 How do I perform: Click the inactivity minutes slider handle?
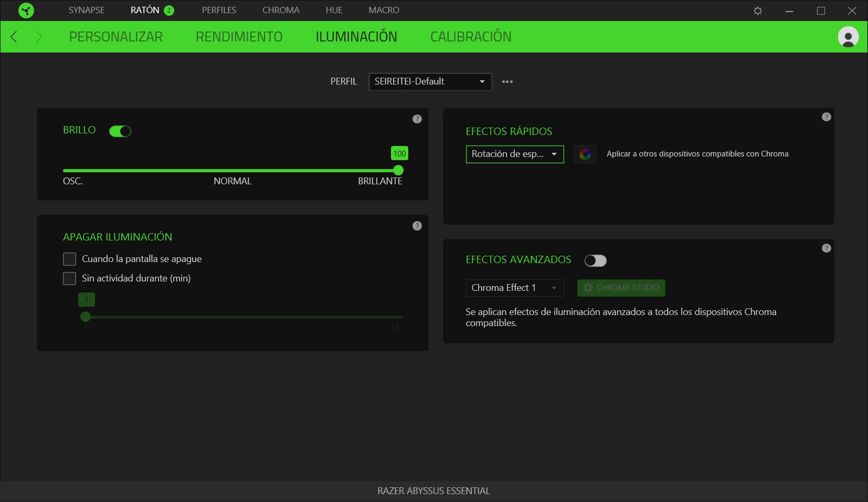86,317
